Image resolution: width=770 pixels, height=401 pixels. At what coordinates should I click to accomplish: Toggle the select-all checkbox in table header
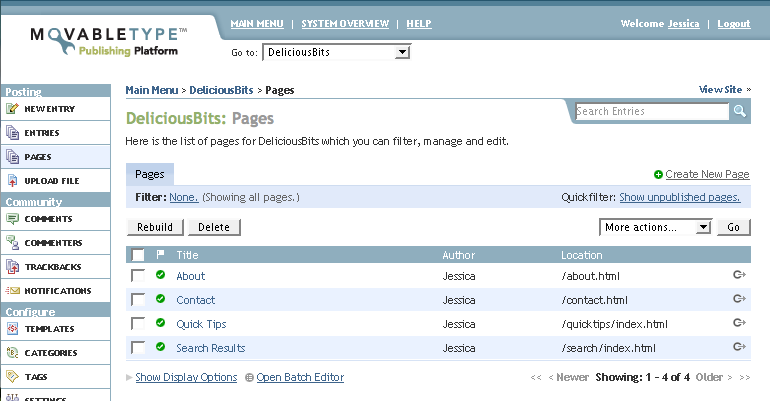(138, 255)
